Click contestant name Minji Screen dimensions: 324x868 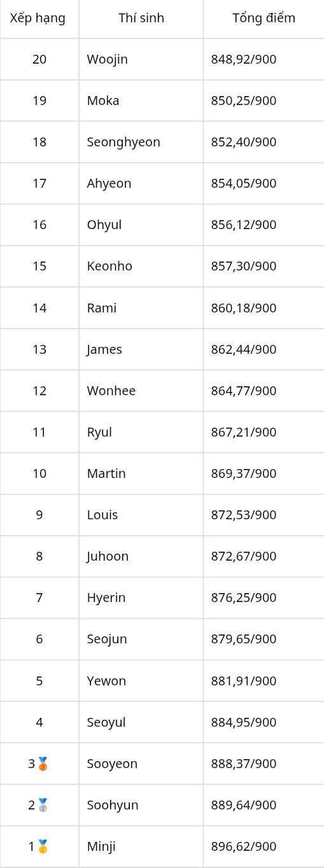(101, 846)
